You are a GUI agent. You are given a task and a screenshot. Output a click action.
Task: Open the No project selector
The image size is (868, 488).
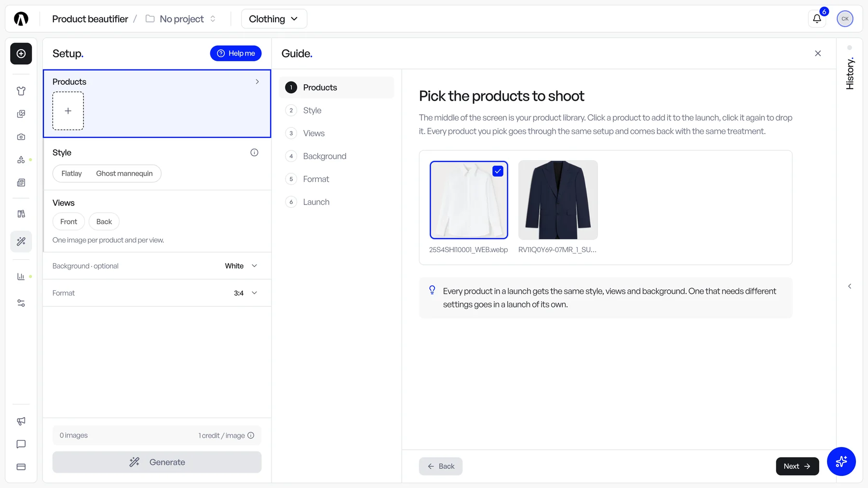(x=181, y=19)
